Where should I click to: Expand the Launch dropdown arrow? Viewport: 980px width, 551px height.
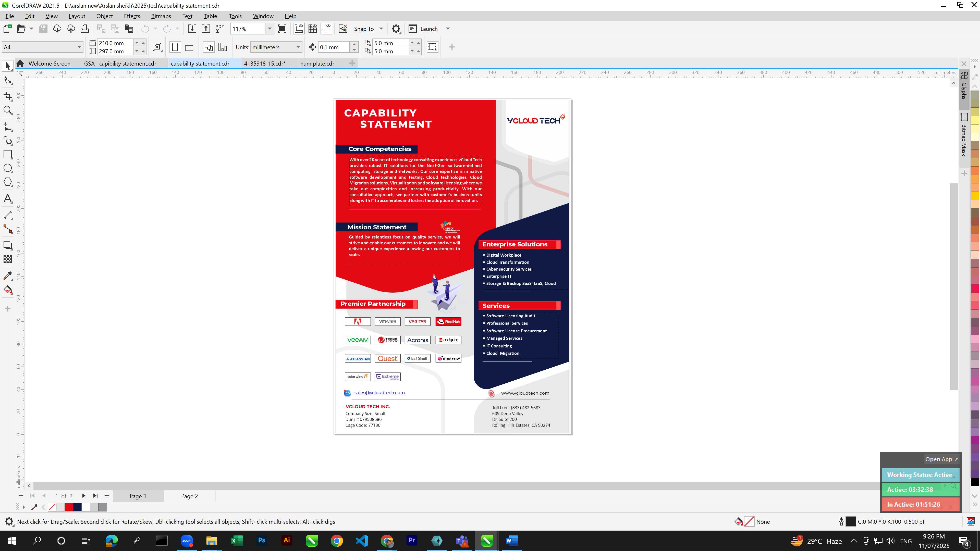click(448, 29)
